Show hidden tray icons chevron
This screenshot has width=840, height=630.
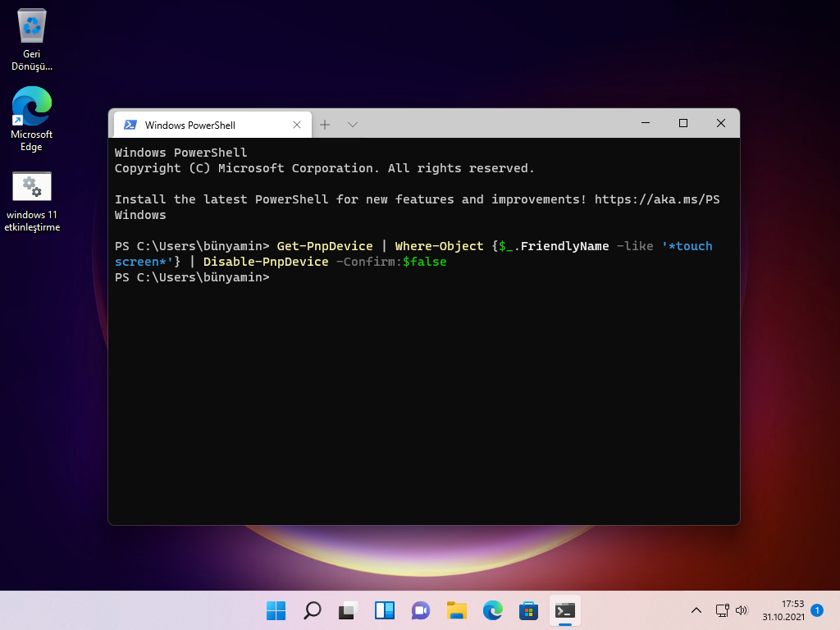tap(696, 610)
